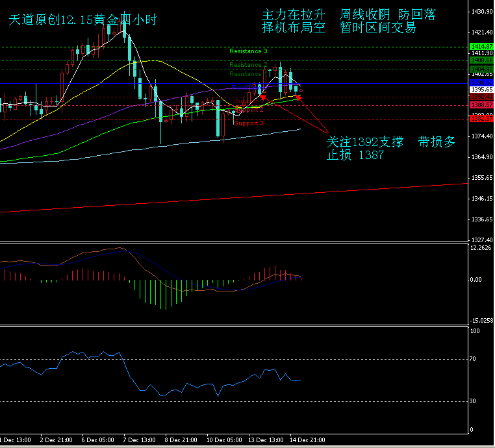Click the 止损 1387 stop-loss annotation
Viewport: 495px width, 448px height.
pos(355,156)
